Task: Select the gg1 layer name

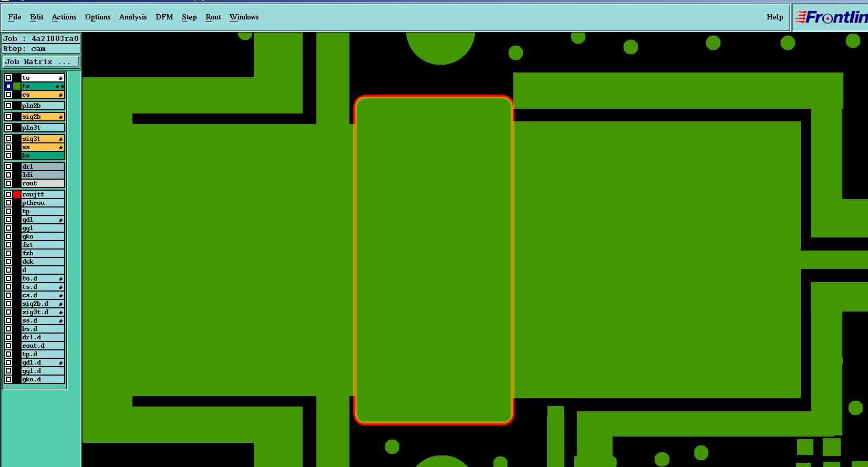Action: point(43,228)
